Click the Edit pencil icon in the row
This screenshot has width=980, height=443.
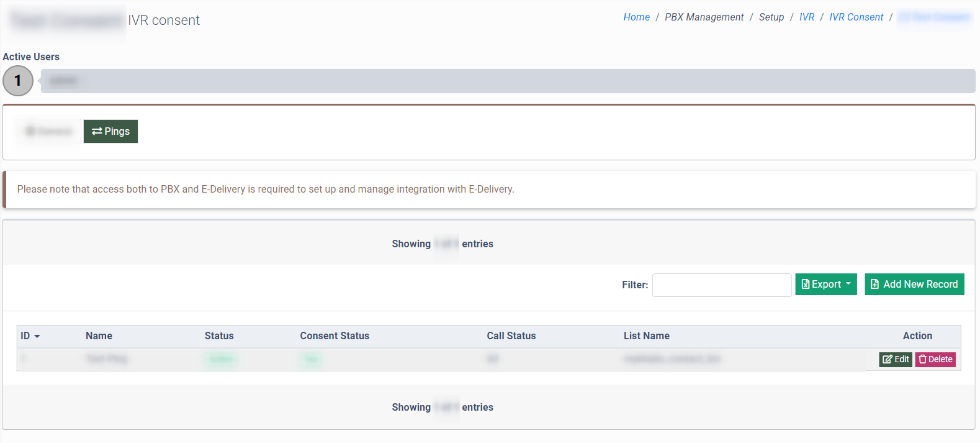[888, 359]
